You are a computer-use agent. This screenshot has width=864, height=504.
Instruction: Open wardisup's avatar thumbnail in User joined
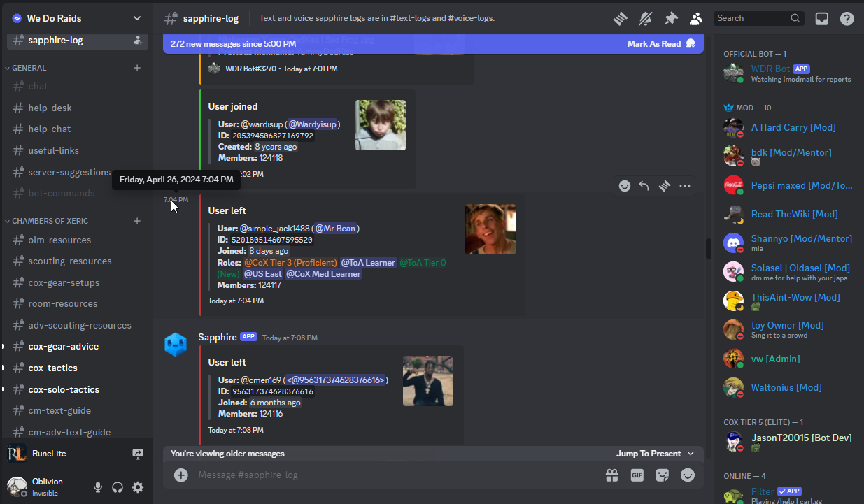coord(381,125)
